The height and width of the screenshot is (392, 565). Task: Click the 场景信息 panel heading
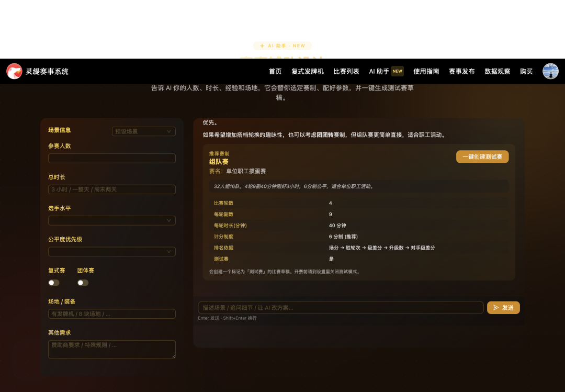60,130
